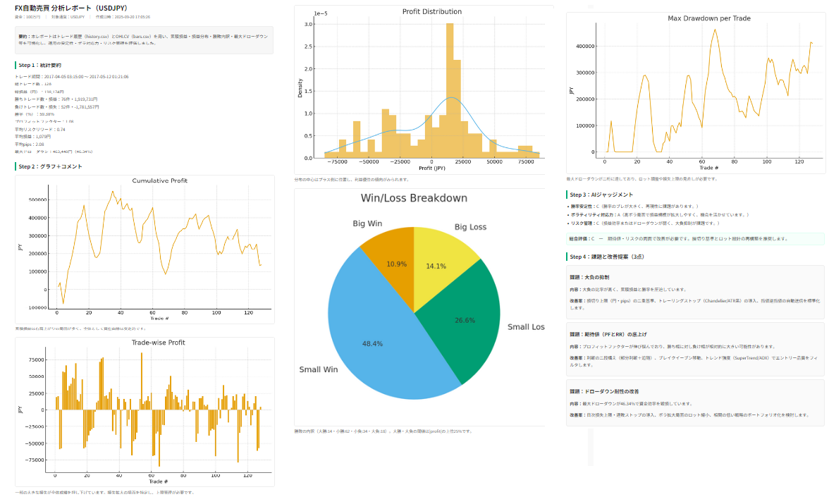
Task: Click the 総合評価 overall rating box
Action: [x=695, y=239]
